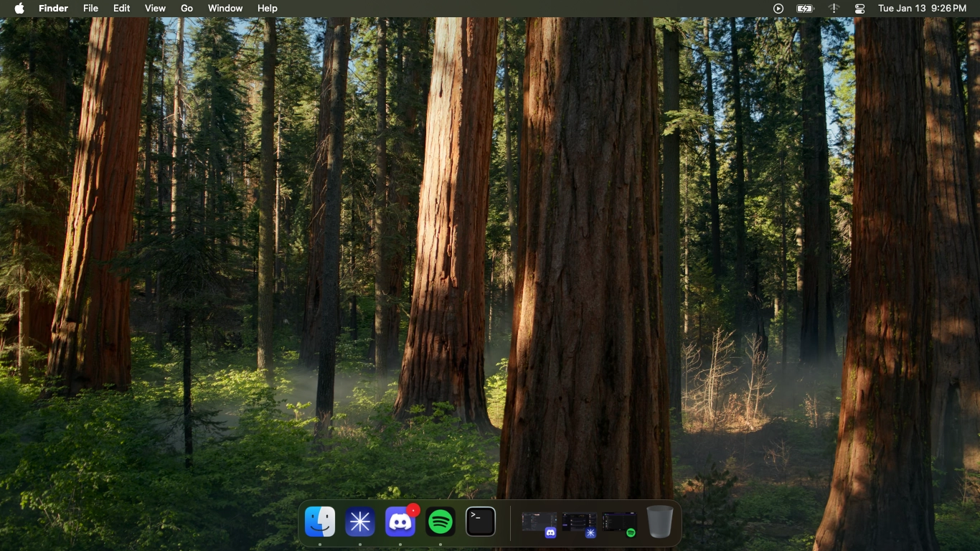980x551 pixels.
Task: Open the Wi-Fi status menu
Action: click(x=834, y=9)
